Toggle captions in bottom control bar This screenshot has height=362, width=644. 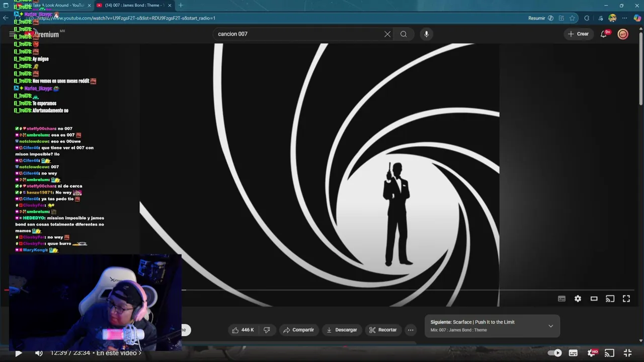tap(573, 353)
